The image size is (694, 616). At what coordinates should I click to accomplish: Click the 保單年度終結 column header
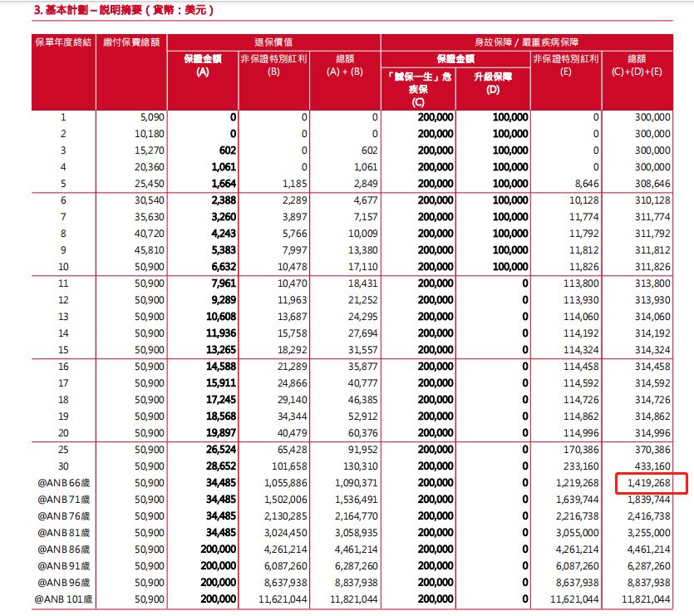[x=63, y=42]
